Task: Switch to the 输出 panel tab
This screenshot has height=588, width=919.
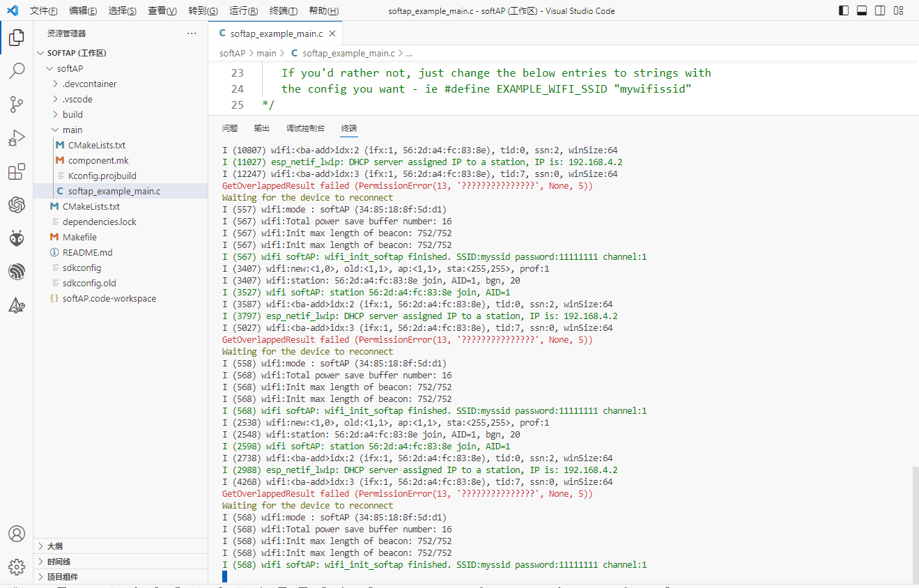Action: click(x=262, y=128)
